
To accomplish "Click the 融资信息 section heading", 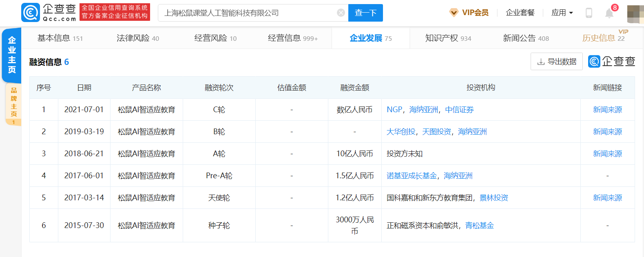I will coord(46,62).
